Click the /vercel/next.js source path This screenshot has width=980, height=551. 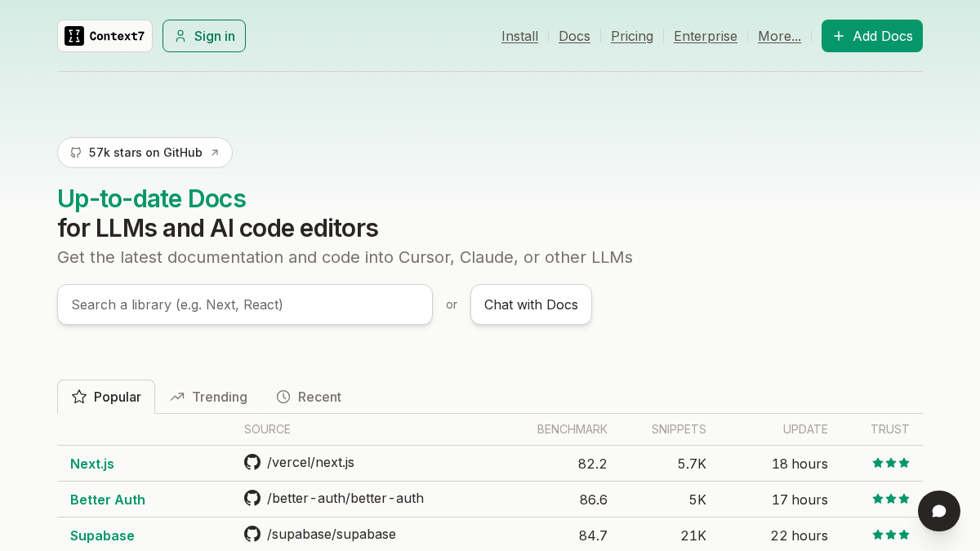(310, 462)
